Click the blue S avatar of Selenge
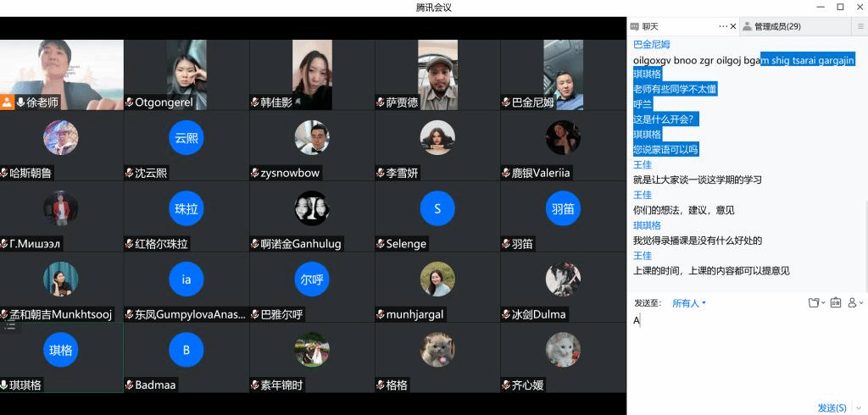 pyautogui.click(x=437, y=208)
